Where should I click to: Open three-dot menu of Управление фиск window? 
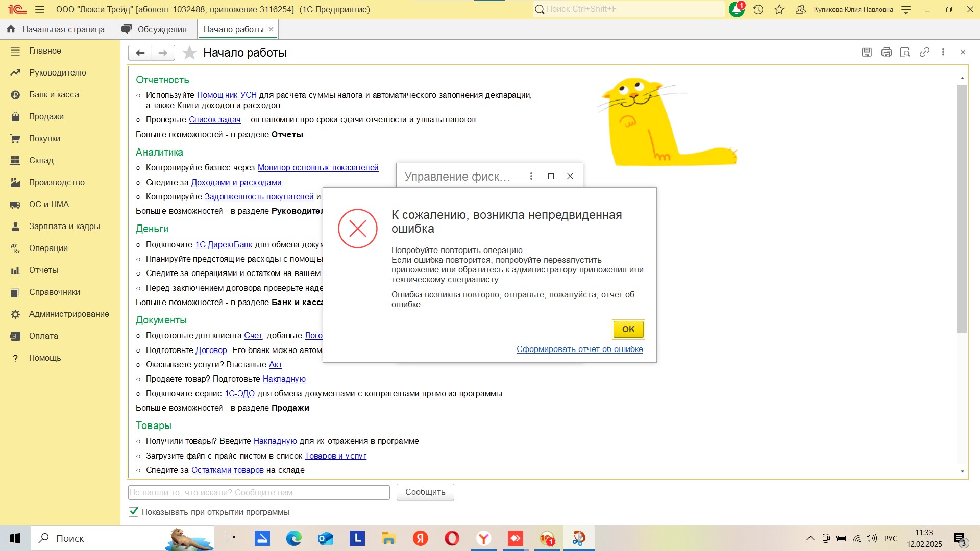(x=531, y=176)
